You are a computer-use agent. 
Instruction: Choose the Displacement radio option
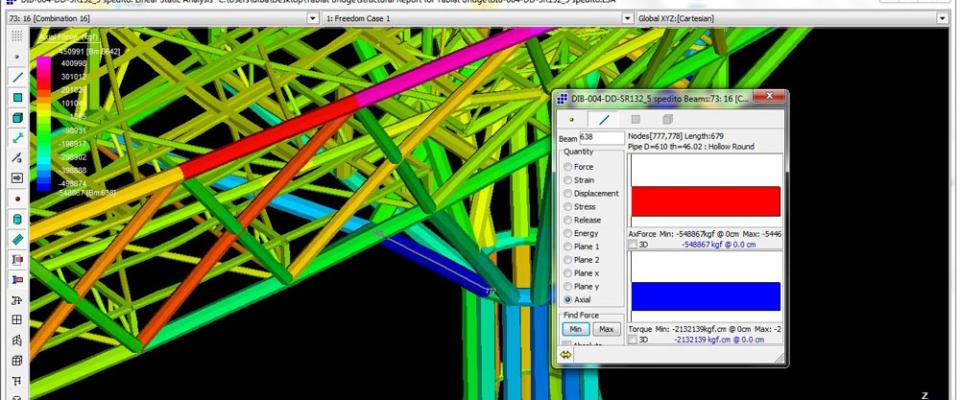569,193
